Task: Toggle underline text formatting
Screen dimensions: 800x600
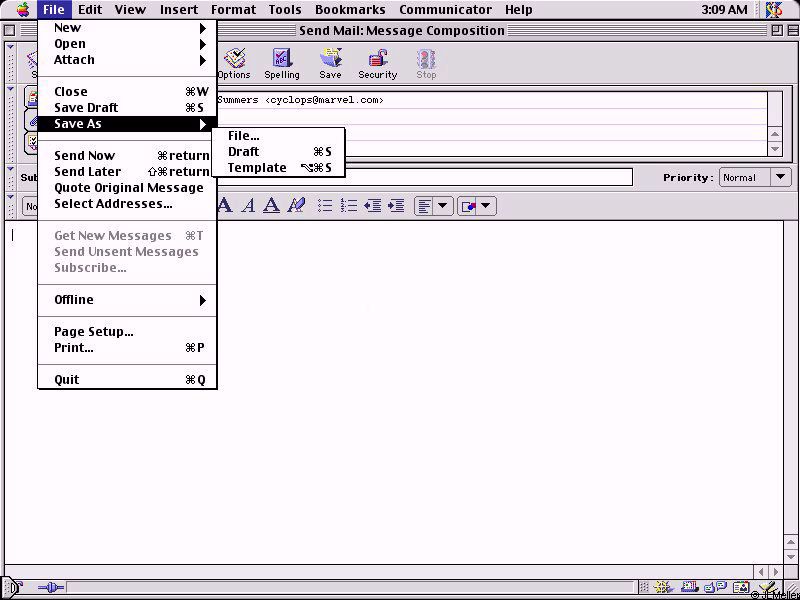Action: click(271, 206)
